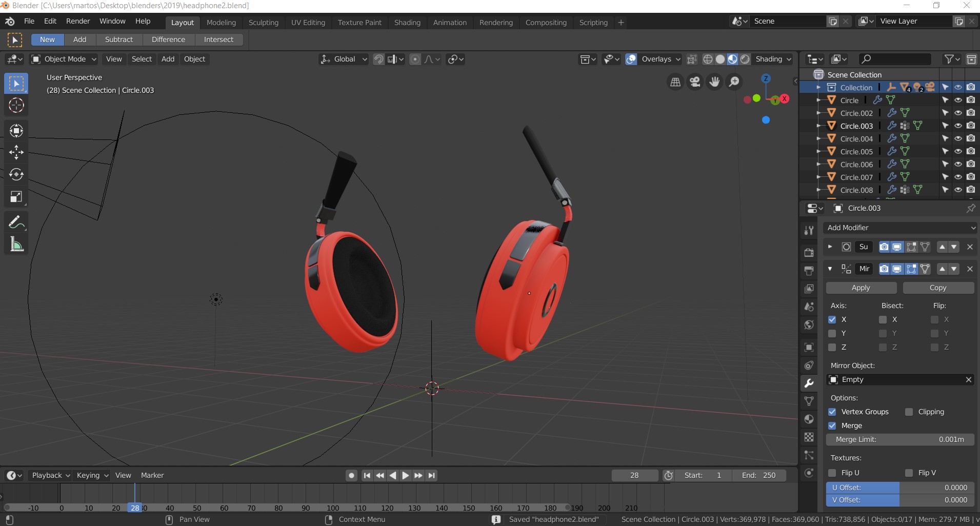
Task: Expand the Circle.003 outliner row
Action: tap(819, 126)
